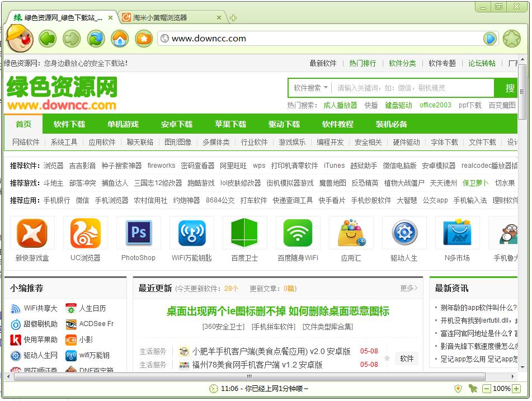
Task: Toggle the favorites star beside the address bar
Action: point(512,38)
